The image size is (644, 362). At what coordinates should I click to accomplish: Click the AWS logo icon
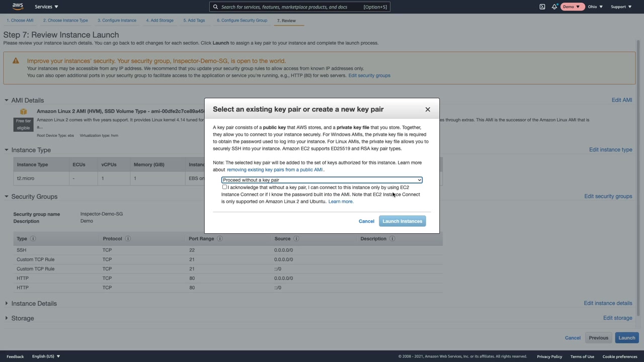(18, 7)
